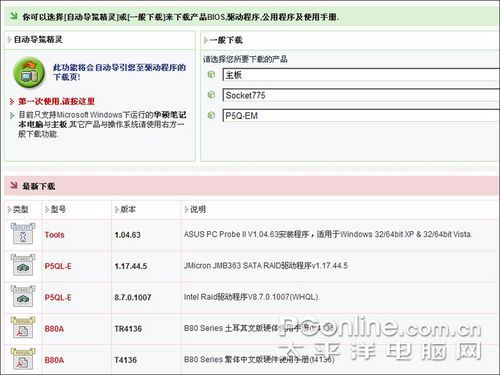The image size is (500, 375).
Task: Open the B80A link for T4136
Action: point(54,360)
